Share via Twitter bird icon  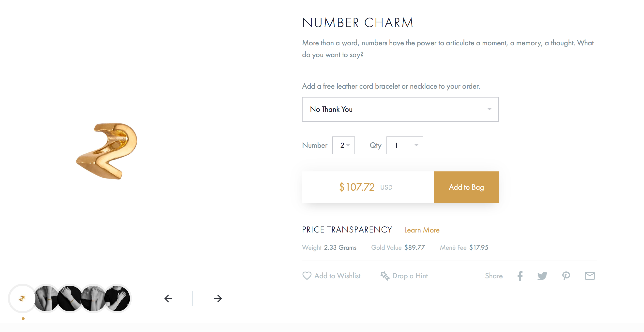pyautogui.click(x=542, y=276)
